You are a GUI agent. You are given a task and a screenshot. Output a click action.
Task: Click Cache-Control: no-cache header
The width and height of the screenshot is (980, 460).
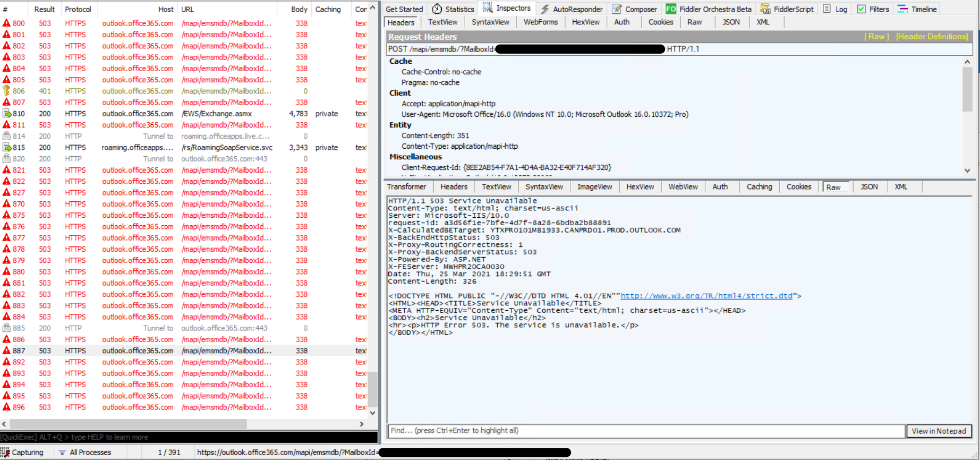point(441,72)
